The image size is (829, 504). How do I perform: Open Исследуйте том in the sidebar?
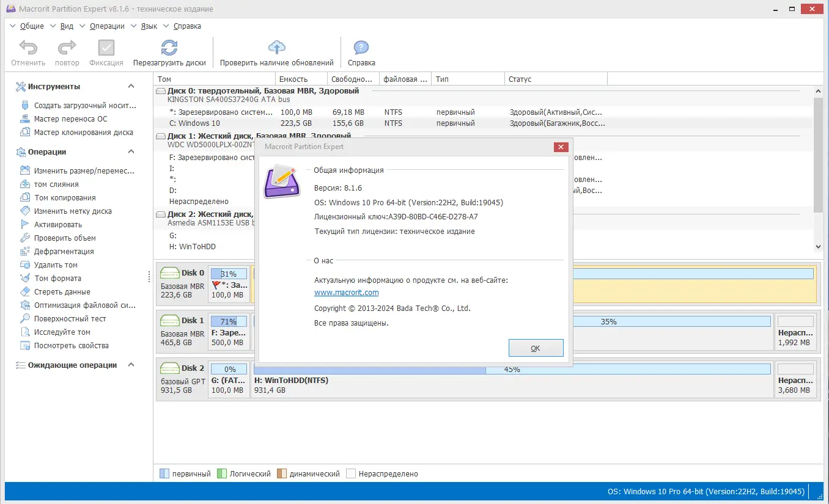tap(55, 332)
